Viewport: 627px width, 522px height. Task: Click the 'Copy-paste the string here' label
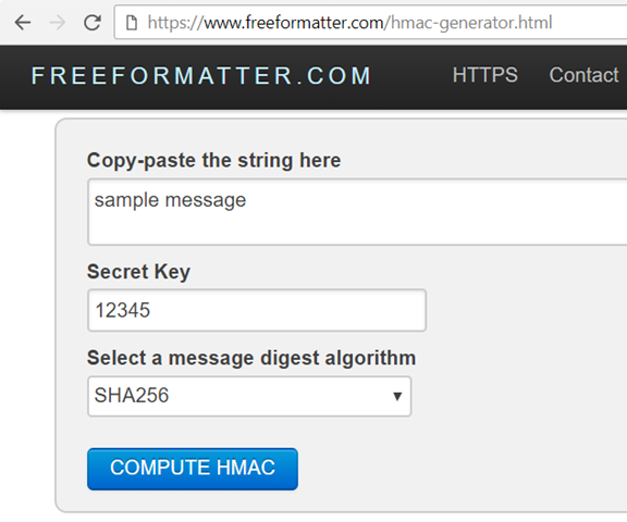point(214,160)
